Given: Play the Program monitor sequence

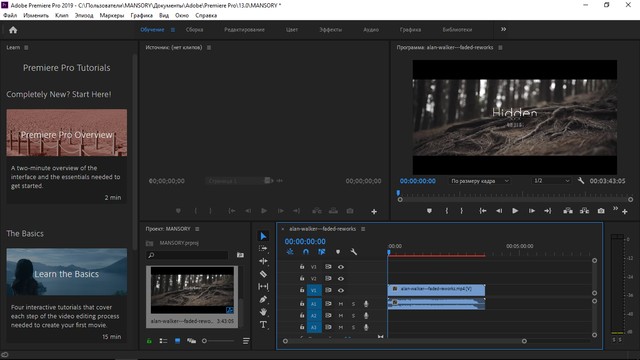Looking at the screenshot, I should click(x=515, y=211).
